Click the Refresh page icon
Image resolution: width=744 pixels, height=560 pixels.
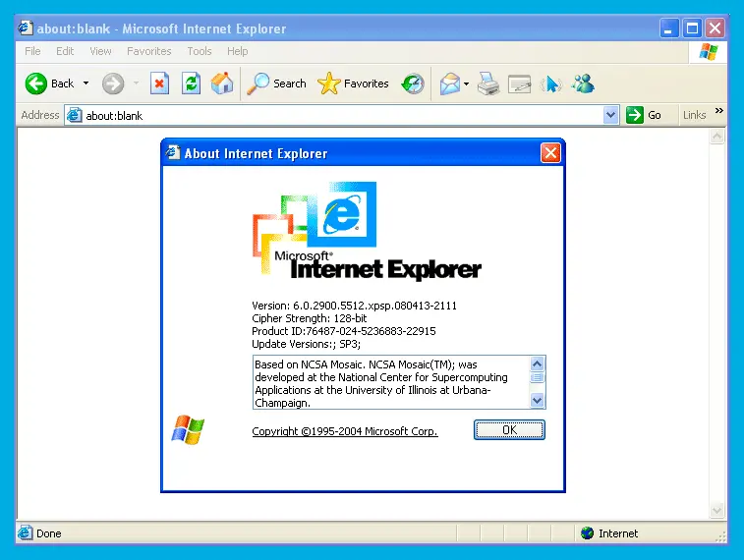[x=192, y=84]
